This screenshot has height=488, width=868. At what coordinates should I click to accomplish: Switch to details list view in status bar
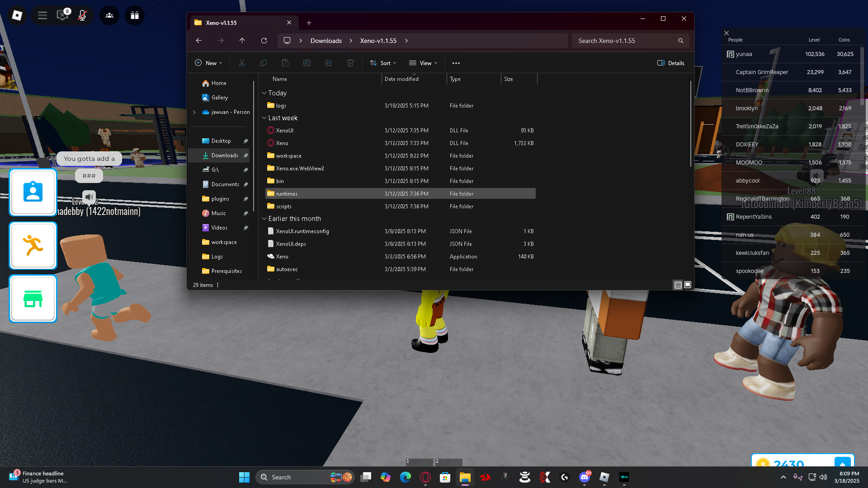pyautogui.click(x=678, y=285)
